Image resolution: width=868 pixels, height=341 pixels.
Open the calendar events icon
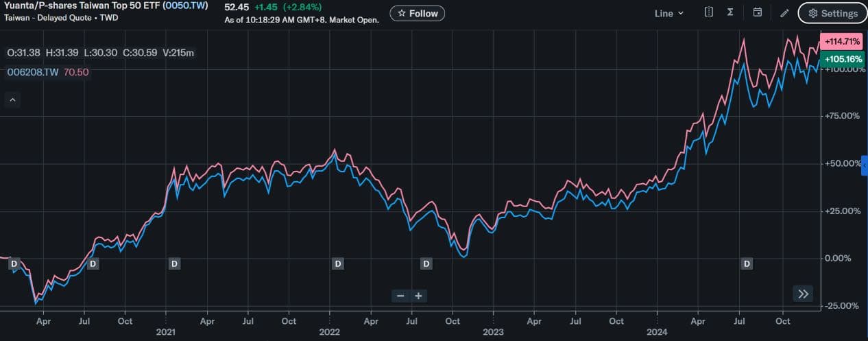pyautogui.click(x=758, y=12)
